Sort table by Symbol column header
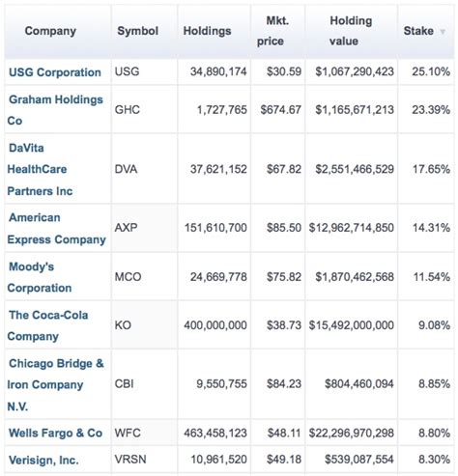Image resolution: width=458 pixels, height=476 pixels. click(137, 31)
